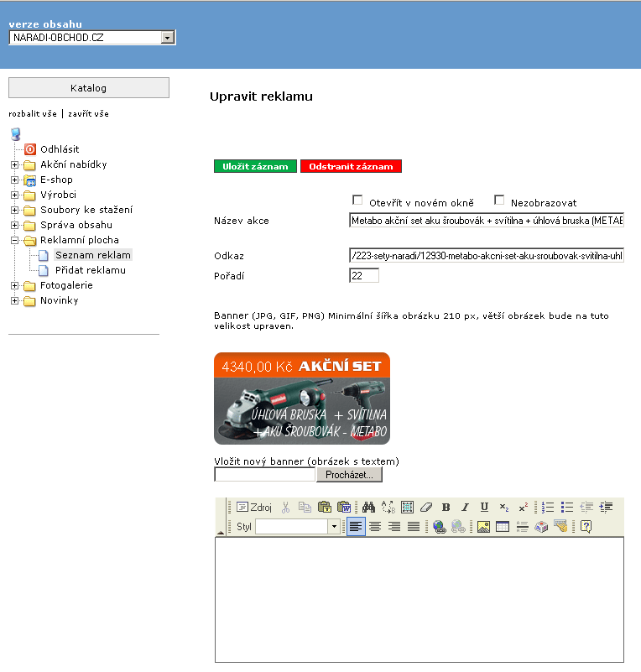Click the banner file path field
The height and width of the screenshot is (672, 641).
pos(265,475)
